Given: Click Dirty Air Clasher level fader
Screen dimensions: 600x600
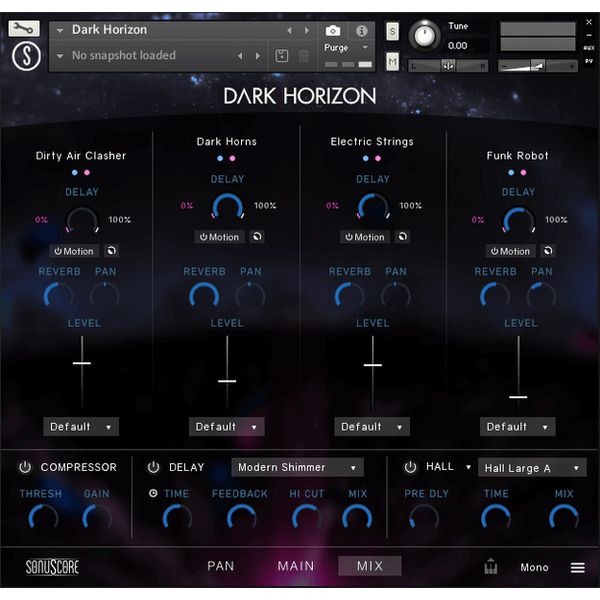Looking at the screenshot, I should [x=82, y=363].
